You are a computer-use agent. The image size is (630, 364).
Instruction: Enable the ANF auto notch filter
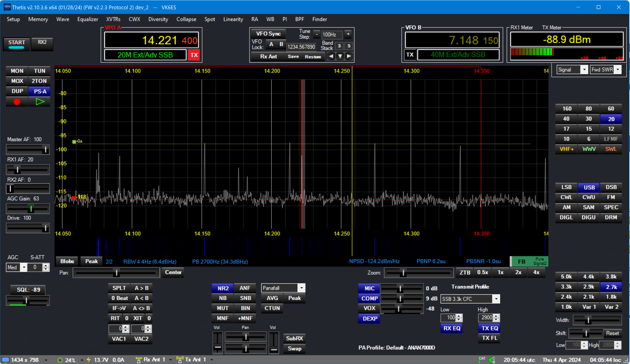pos(244,288)
